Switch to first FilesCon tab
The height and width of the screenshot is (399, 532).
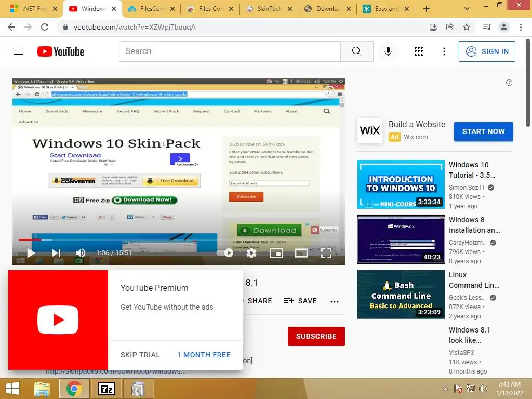pos(151,9)
